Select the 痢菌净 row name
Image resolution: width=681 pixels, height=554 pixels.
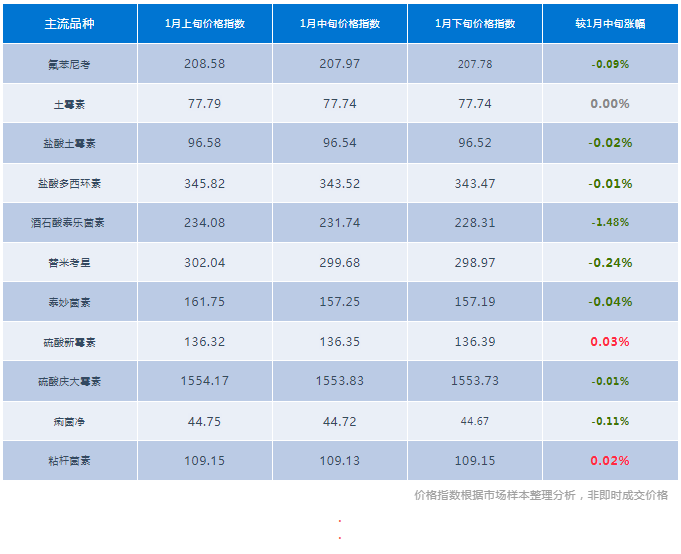pos(69,422)
